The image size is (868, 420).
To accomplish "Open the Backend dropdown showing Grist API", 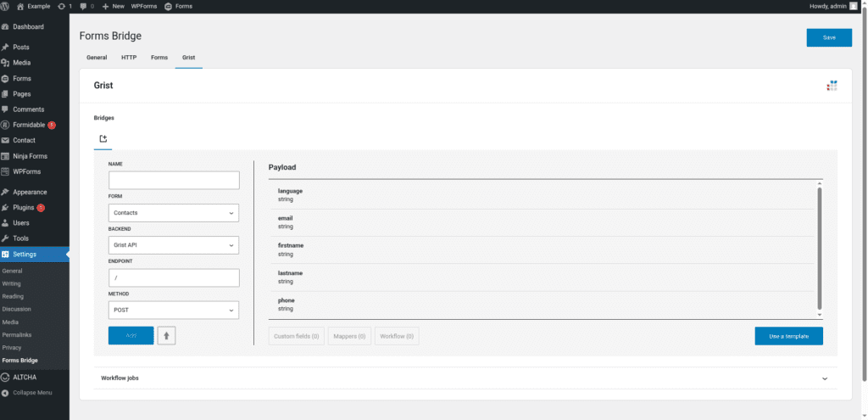I will (174, 245).
